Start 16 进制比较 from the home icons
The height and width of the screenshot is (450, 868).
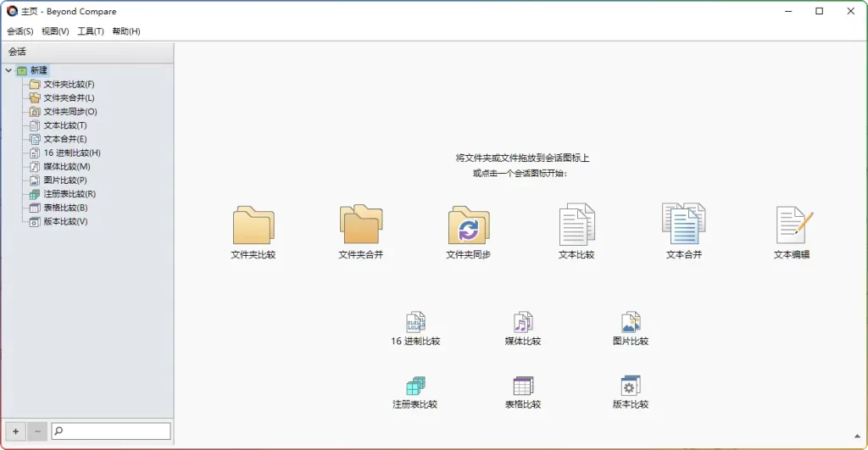coord(415,321)
